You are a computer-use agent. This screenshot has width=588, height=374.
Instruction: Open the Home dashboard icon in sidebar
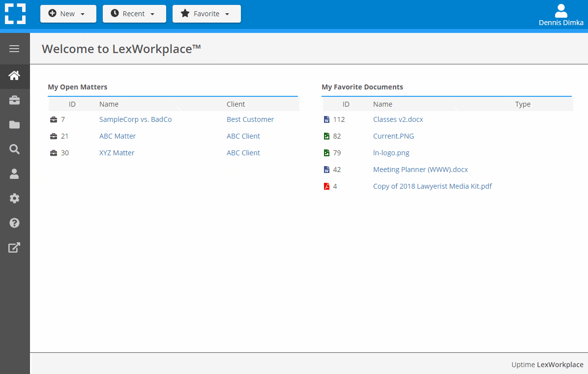[x=15, y=76]
